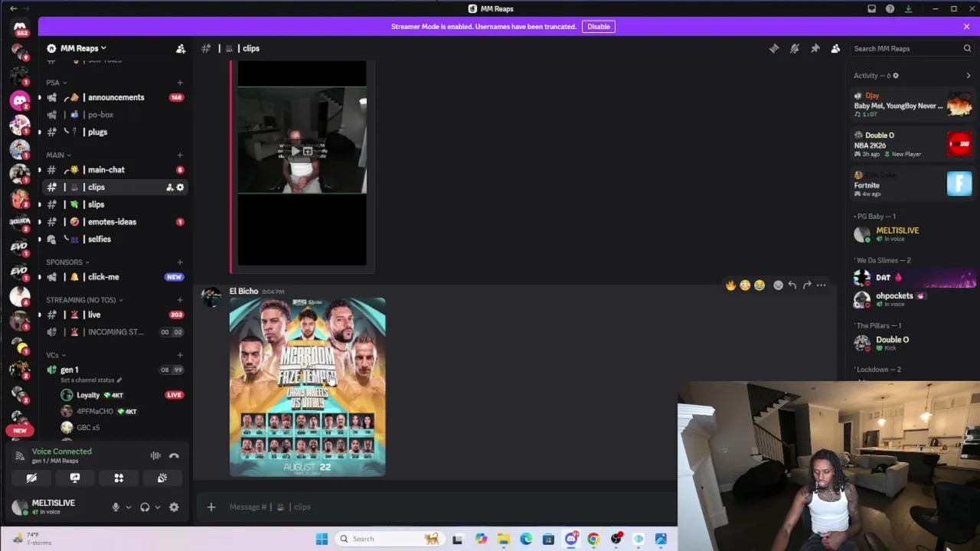Open the selfies channel
The image size is (980, 551).
(115, 239)
